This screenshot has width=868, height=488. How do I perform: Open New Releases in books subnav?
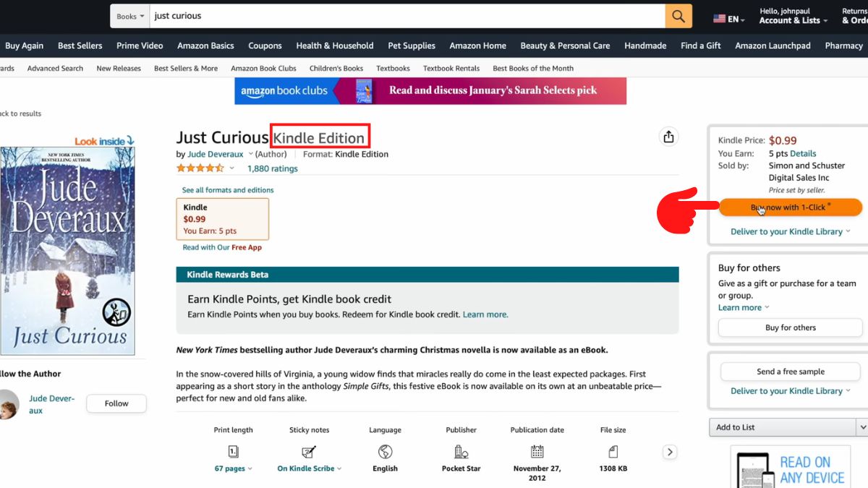pos(119,69)
